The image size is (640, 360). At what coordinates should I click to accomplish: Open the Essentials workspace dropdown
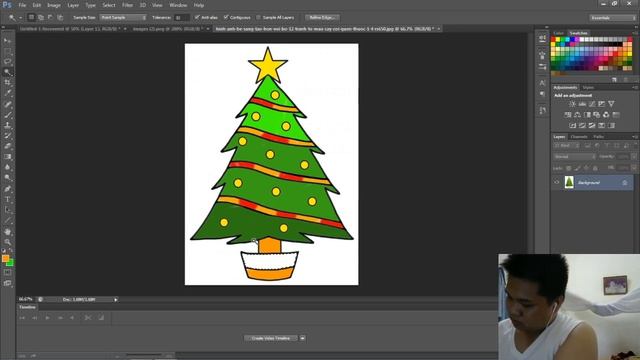click(613, 18)
